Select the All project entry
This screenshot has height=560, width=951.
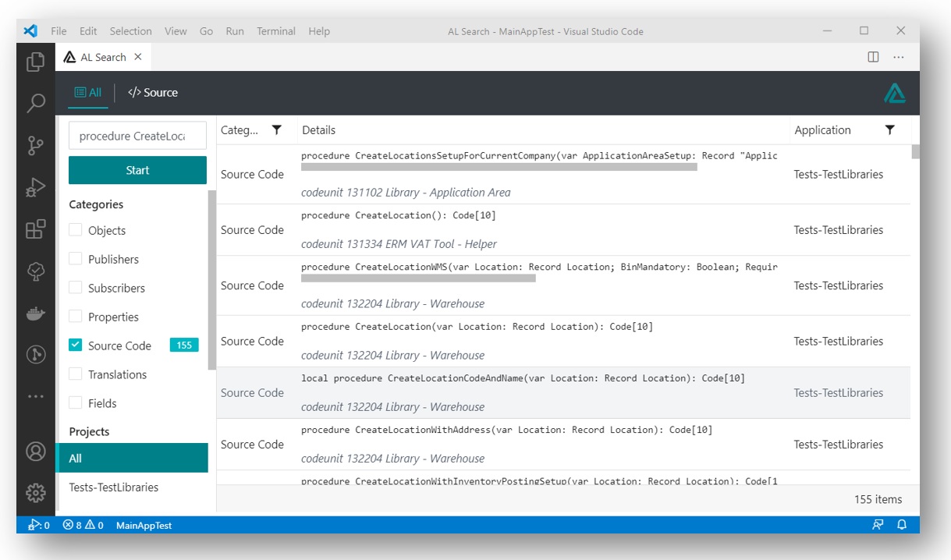point(132,458)
